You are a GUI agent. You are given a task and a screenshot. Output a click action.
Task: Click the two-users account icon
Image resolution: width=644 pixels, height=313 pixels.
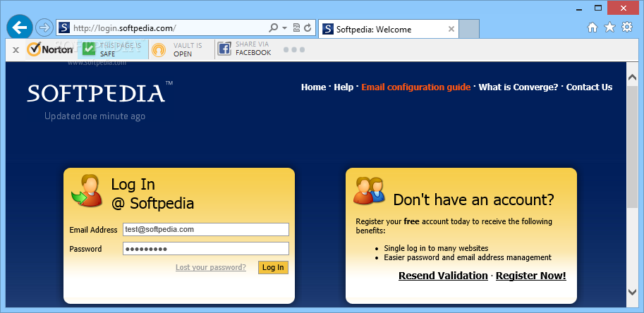[369, 190]
